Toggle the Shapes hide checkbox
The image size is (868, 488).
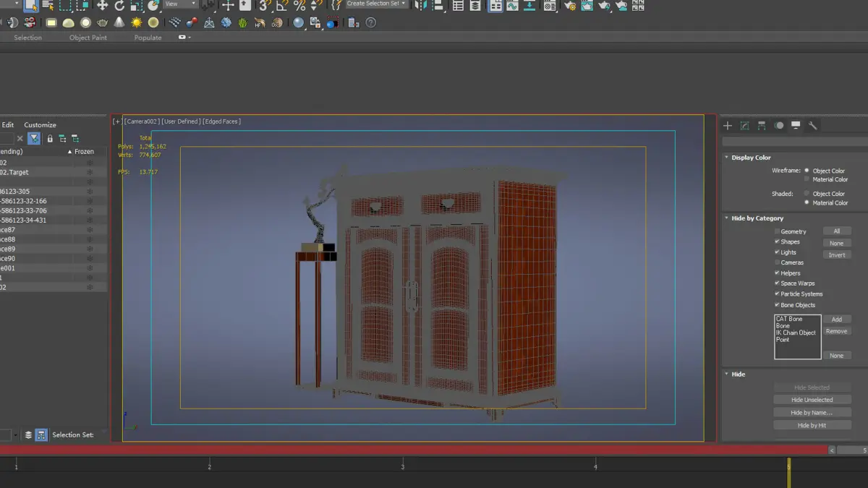pos(777,241)
